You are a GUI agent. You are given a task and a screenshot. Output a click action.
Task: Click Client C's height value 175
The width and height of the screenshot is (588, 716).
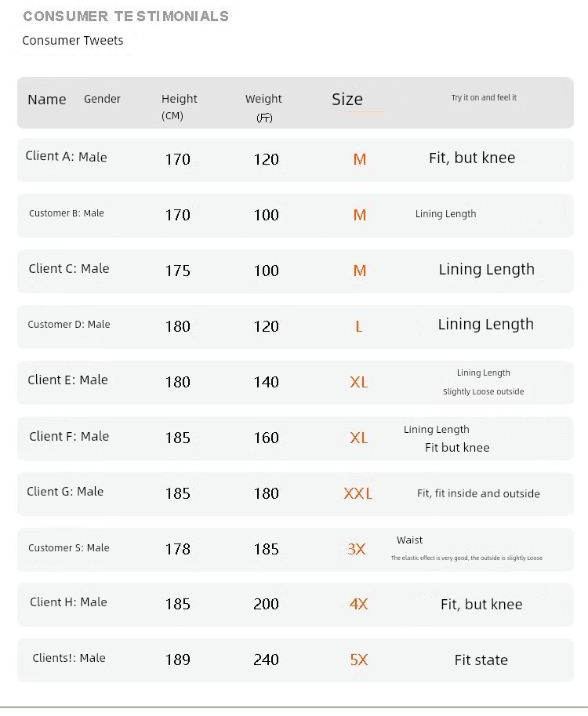point(178,271)
